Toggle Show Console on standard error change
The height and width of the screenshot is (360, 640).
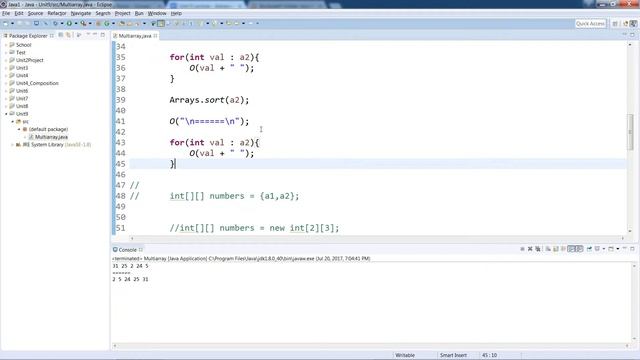pyautogui.click(x=579, y=249)
